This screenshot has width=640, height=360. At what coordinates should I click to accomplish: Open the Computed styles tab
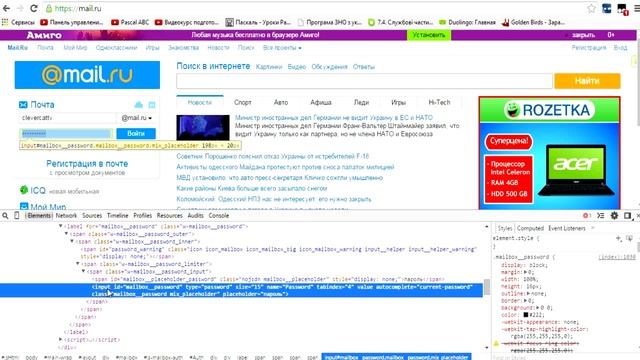(x=530, y=228)
